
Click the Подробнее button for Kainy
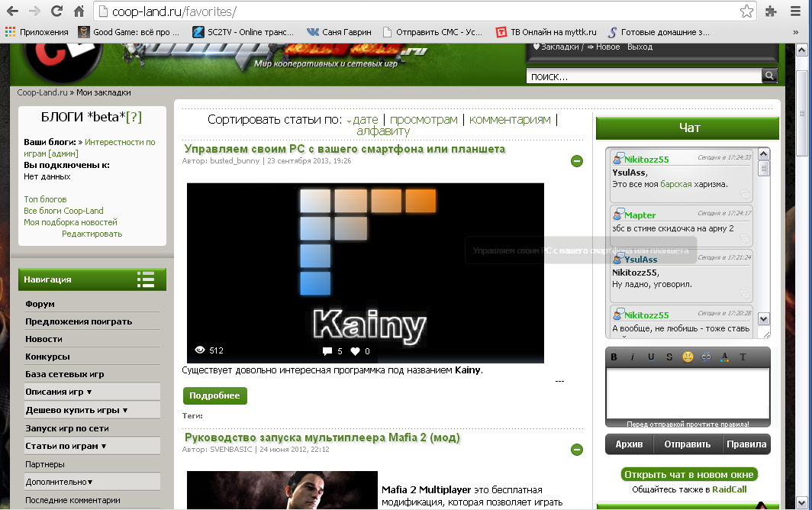tap(215, 395)
